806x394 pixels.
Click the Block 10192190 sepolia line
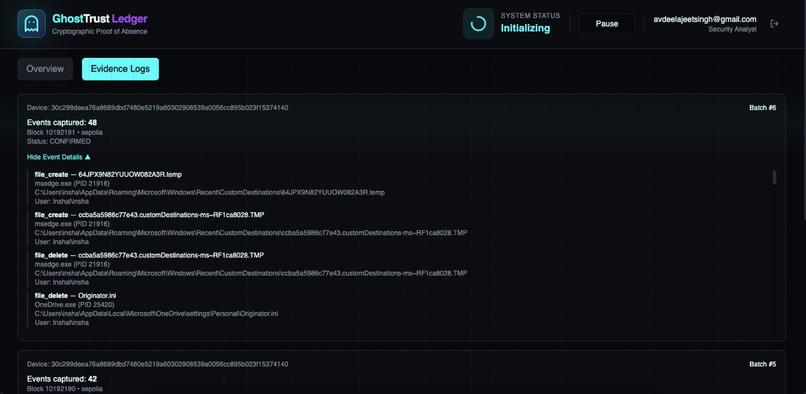pos(65,389)
